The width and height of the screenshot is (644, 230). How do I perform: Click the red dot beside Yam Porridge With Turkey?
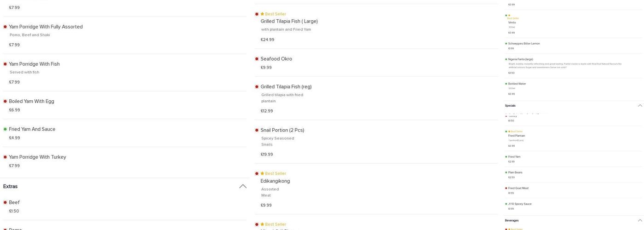pyautogui.click(x=5, y=157)
